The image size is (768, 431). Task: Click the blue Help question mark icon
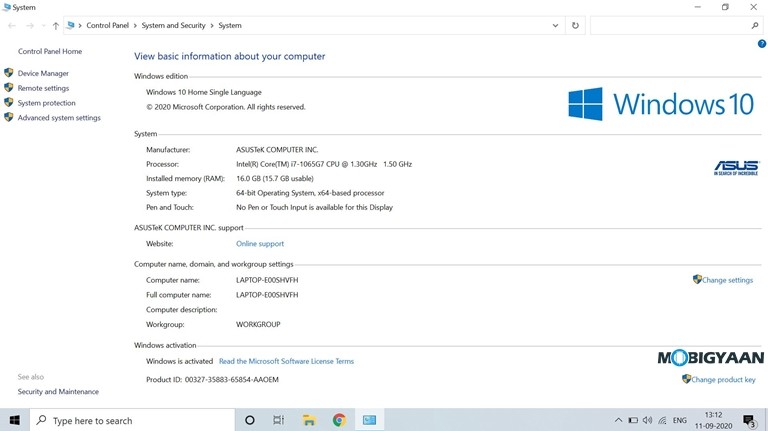pyautogui.click(x=762, y=44)
